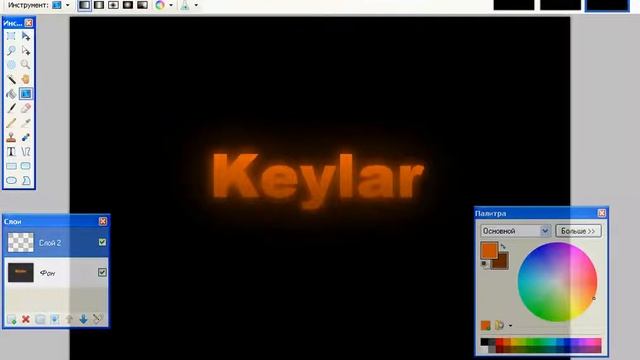Click the Слой 2 layer name

click(x=50, y=243)
